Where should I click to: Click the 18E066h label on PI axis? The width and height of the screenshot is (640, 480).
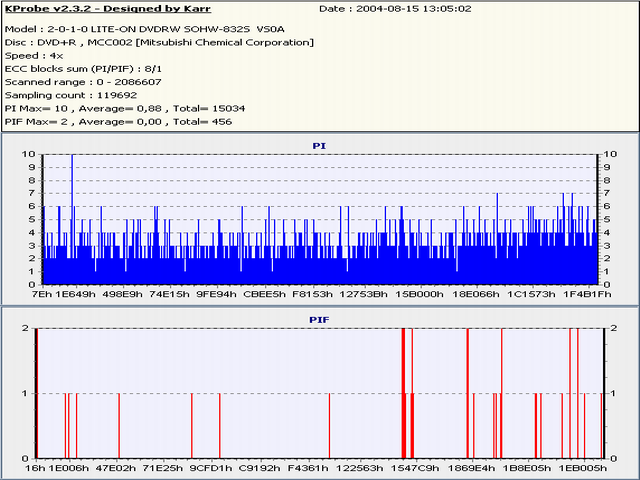point(476,294)
